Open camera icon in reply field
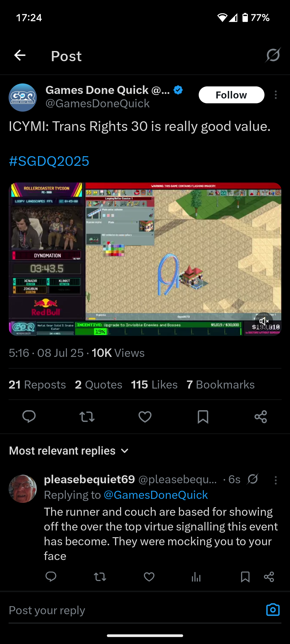This screenshot has height=644, width=290. point(273,610)
